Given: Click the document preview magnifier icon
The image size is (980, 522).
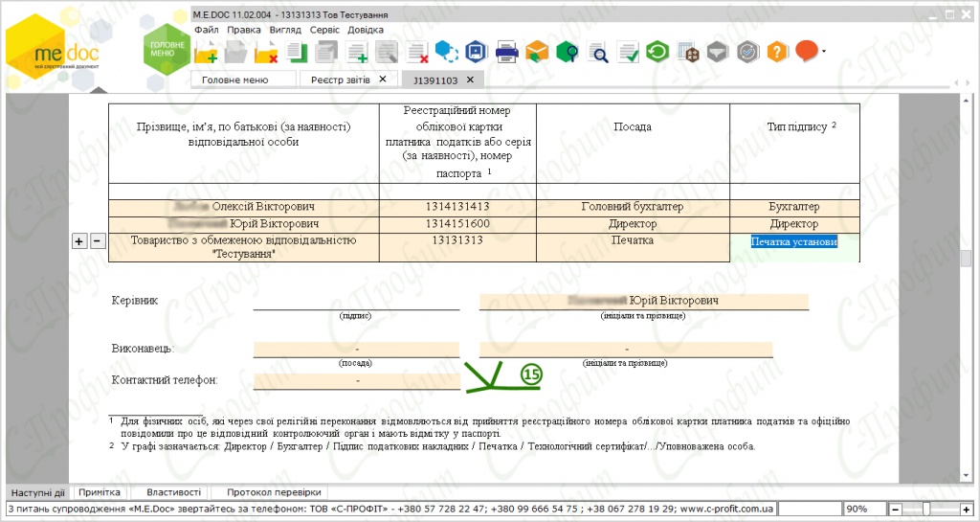Looking at the screenshot, I should click(x=597, y=53).
